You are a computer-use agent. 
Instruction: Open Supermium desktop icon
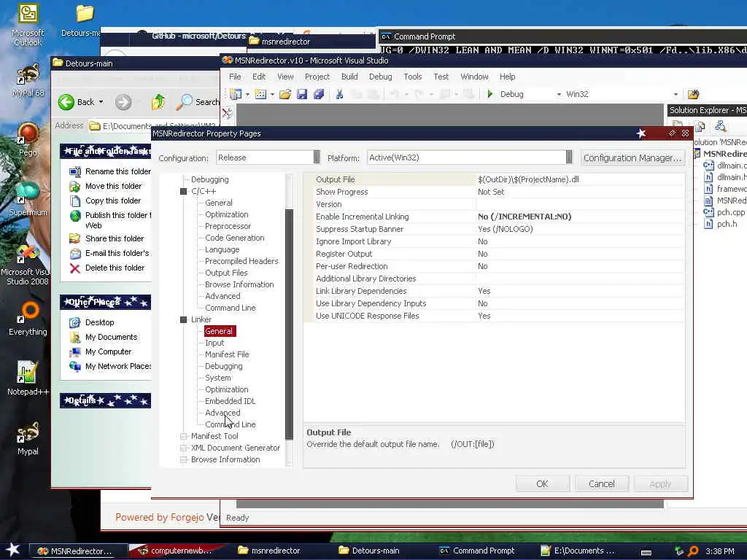pyautogui.click(x=28, y=199)
